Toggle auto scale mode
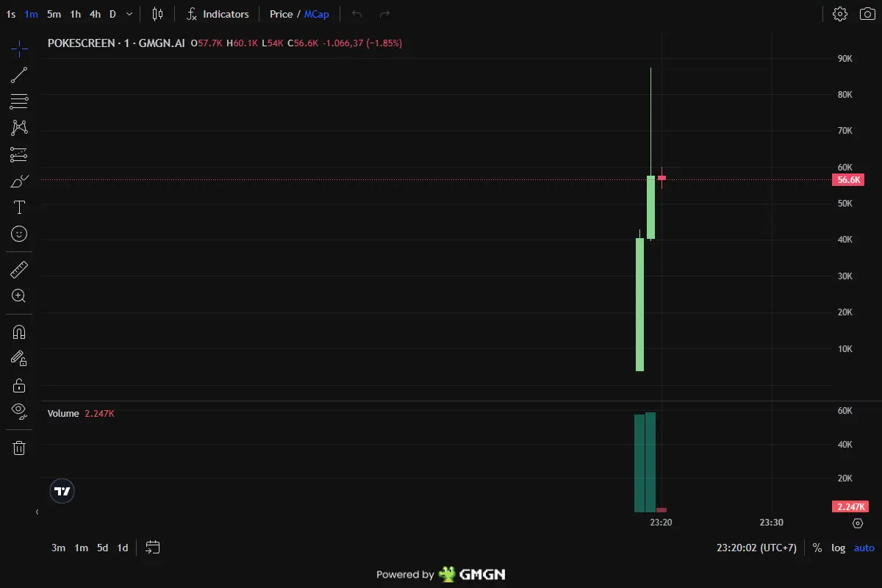882x588 pixels. click(x=864, y=548)
